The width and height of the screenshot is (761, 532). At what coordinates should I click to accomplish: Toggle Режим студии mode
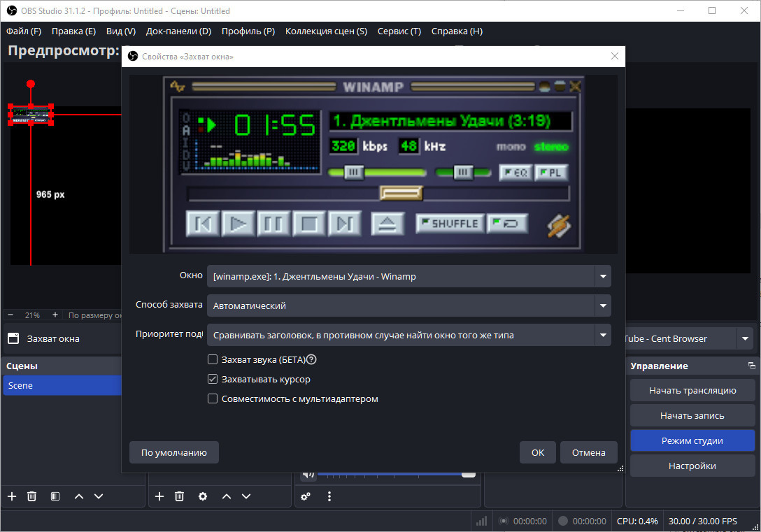click(x=692, y=441)
